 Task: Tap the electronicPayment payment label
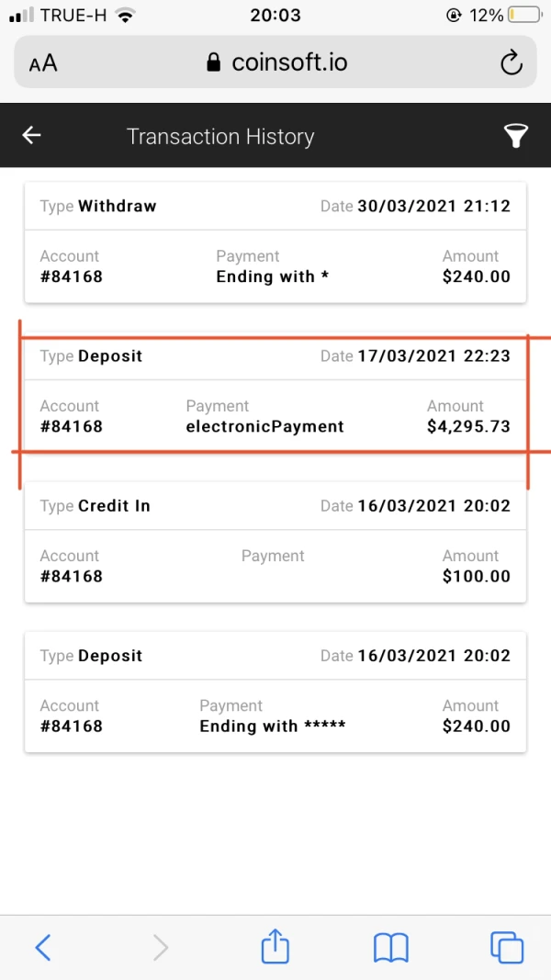click(264, 426)
